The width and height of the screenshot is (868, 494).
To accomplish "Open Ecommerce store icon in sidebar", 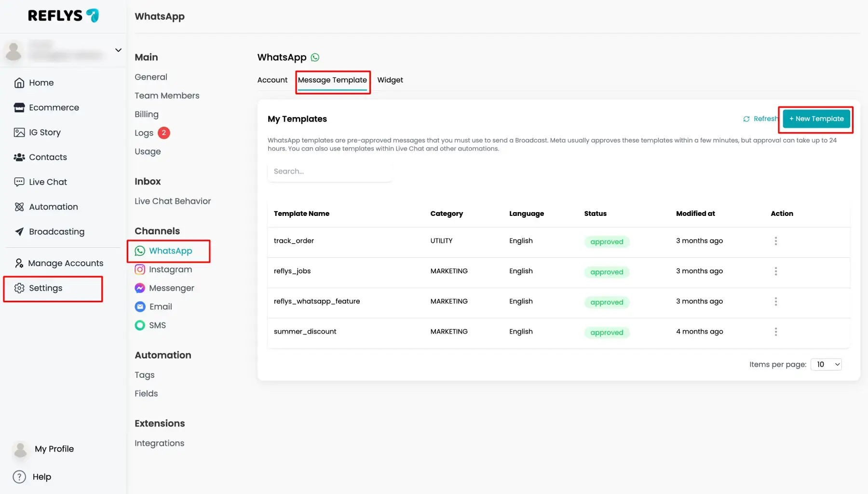I will tap(19, 107).
